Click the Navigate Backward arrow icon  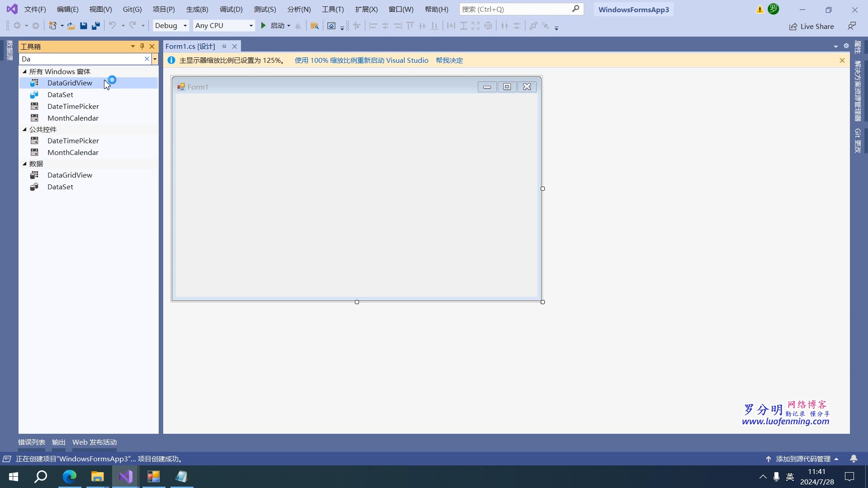(17, 26)
